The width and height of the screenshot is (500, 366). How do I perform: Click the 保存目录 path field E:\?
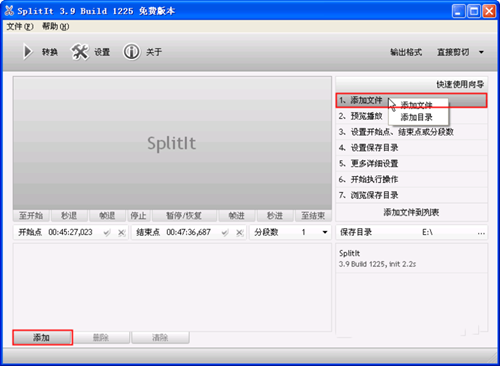(427, 232)
